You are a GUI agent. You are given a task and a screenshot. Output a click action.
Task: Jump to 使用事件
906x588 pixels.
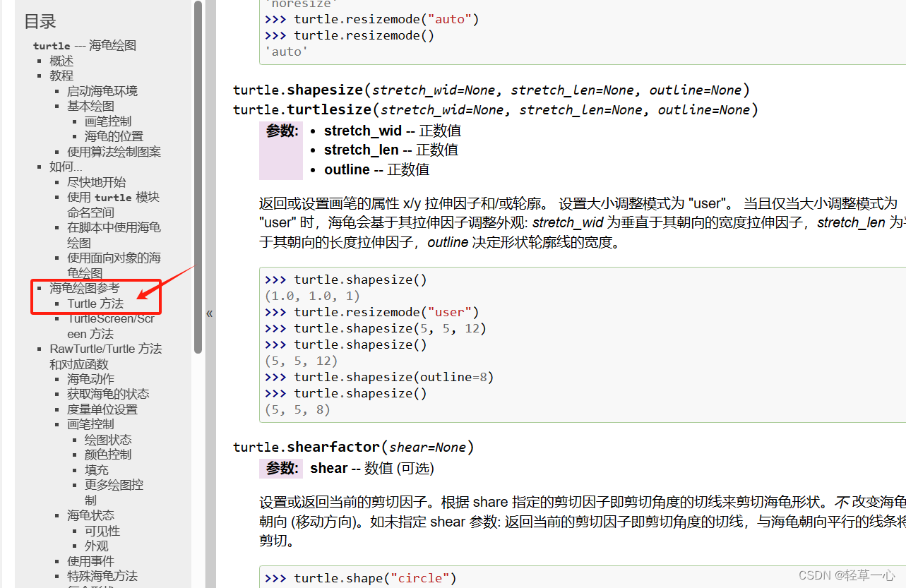(90, 561)
